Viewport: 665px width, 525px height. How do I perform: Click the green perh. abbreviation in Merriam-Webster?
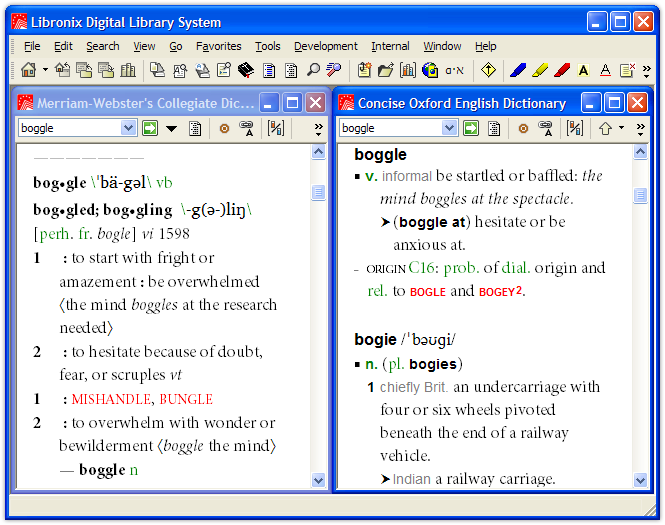click(56, 234)
